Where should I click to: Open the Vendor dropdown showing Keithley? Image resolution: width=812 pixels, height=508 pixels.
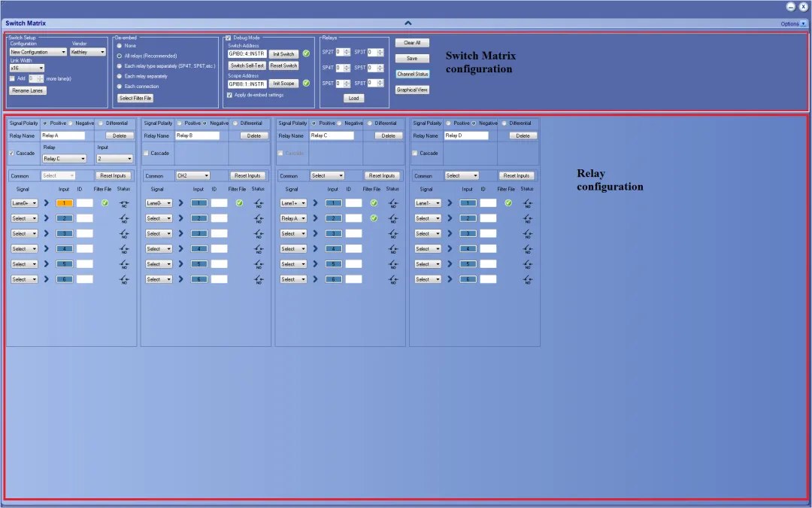coord(89,52)
